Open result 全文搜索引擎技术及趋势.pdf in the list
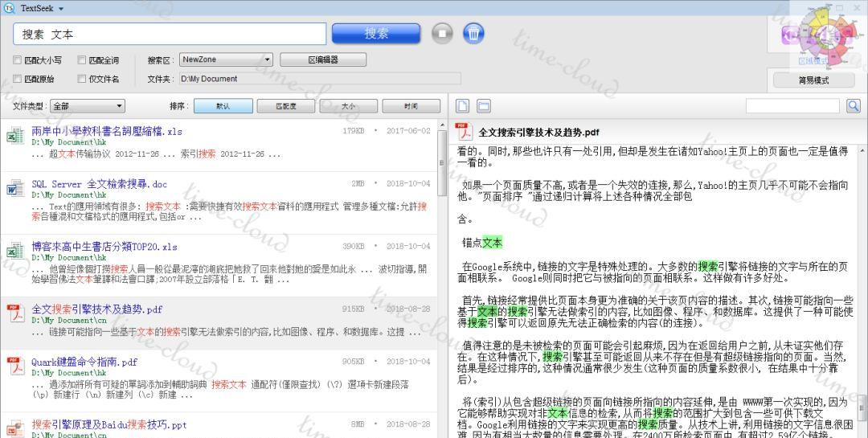868x438 pixels. [97, 309]
